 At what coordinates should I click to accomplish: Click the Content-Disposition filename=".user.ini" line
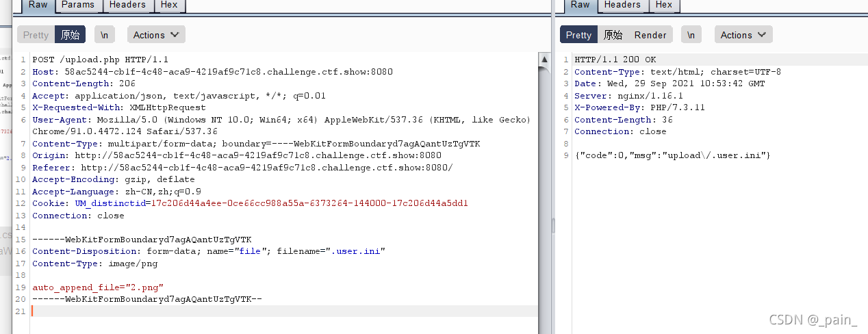[x=209, y=251]
